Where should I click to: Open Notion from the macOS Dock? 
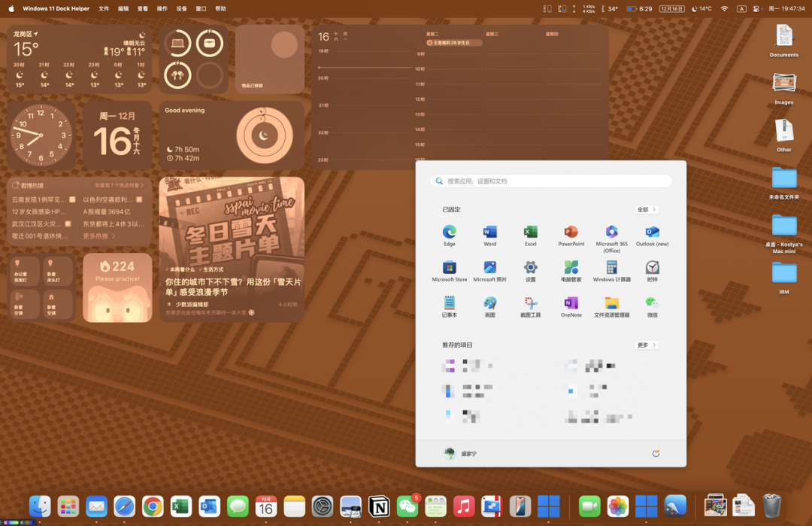point(378,506)
